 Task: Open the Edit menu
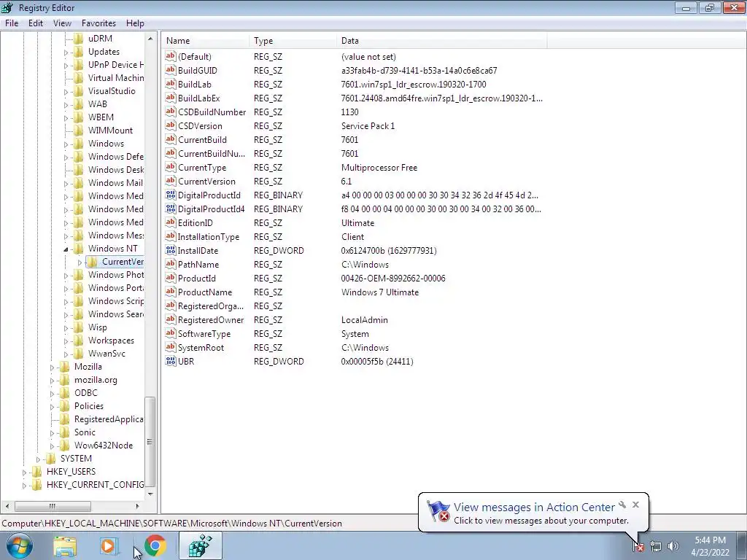[x=36, y=23]
